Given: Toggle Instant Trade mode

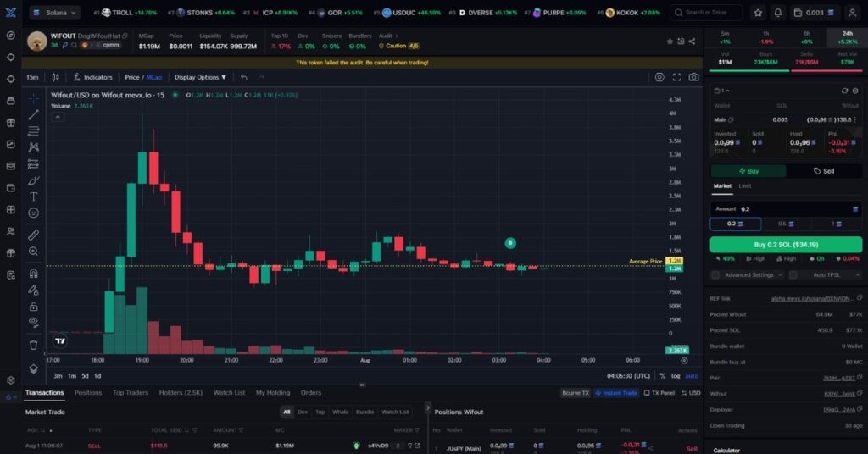Looking at the screenshot, I should [616, 393].
